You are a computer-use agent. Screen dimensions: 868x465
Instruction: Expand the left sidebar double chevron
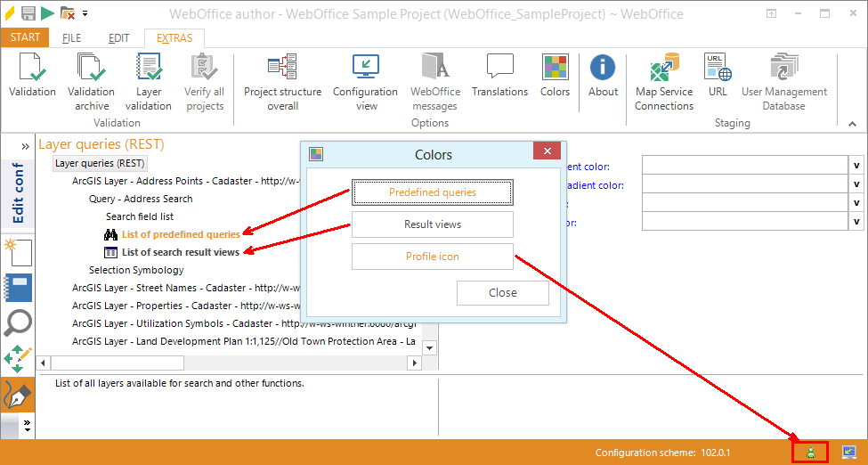(26, 146)
